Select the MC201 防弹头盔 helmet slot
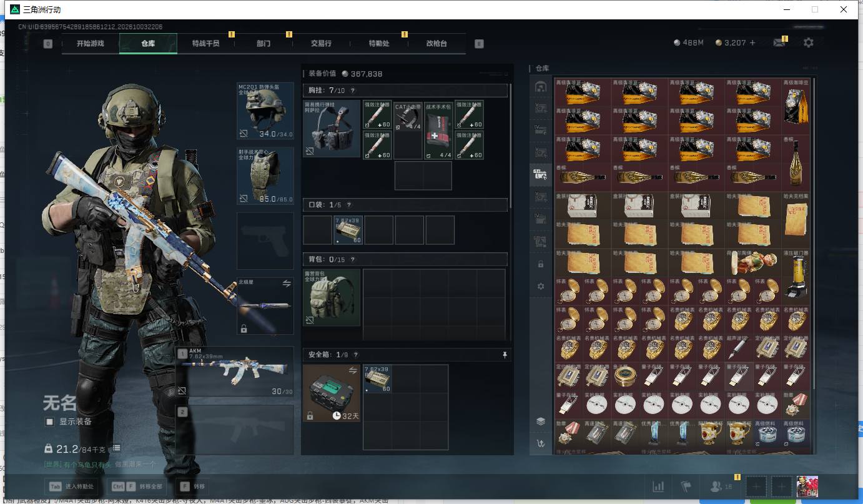 click(265, 111)
